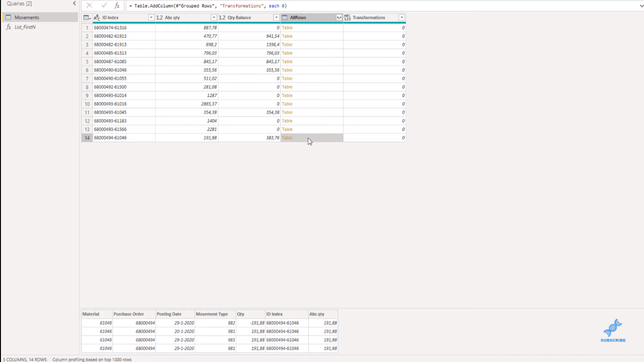Cancel the formula edit with the X icon
This screenshot has width=644, height=362.
pos(89,6)
